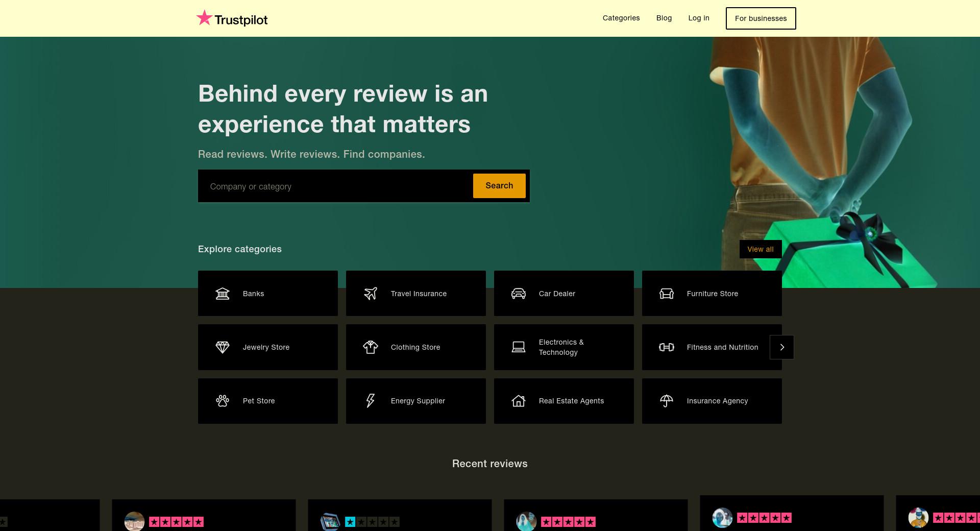Click the For businesses button
This screenshot has height=531, width=980.
pyautogui.click(x=761, y=18)
